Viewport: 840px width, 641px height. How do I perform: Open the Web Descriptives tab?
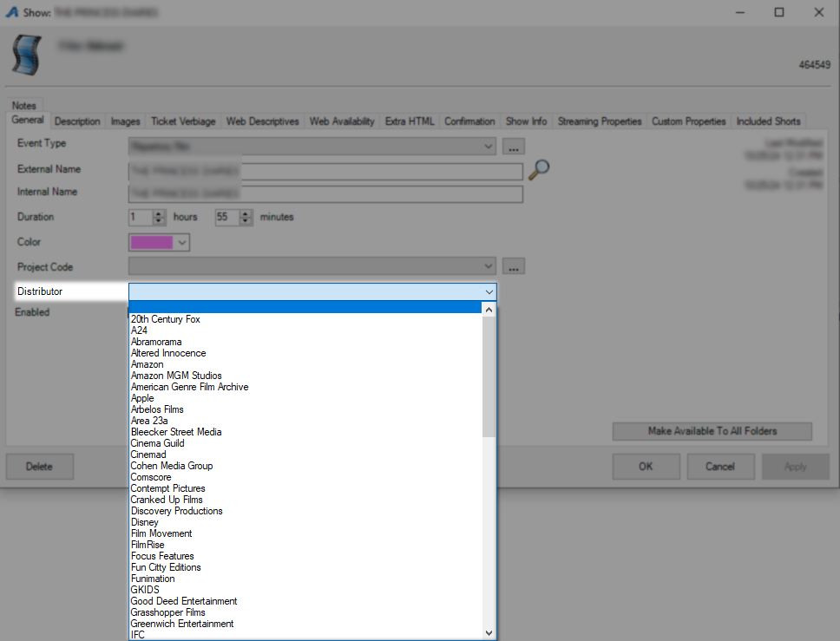click(x=262, y=121)
